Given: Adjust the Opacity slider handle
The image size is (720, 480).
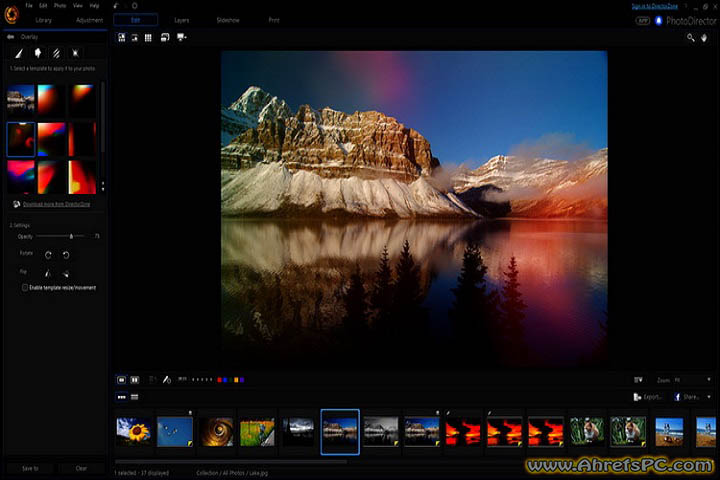Looking at the screenshot, I should pyautogui.click(x=71, y=236).
